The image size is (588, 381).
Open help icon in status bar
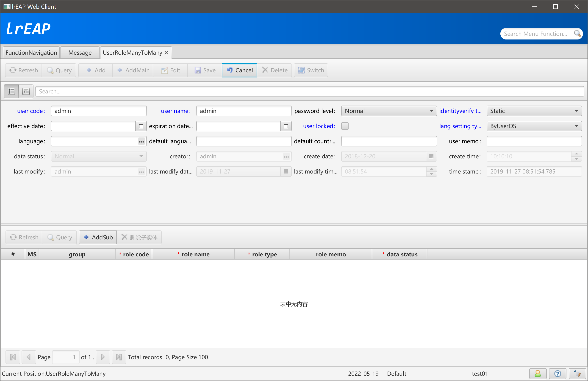tap(557, 374)
